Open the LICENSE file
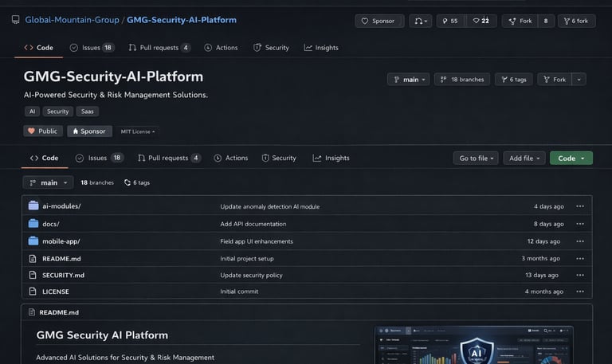 point(56,292)
